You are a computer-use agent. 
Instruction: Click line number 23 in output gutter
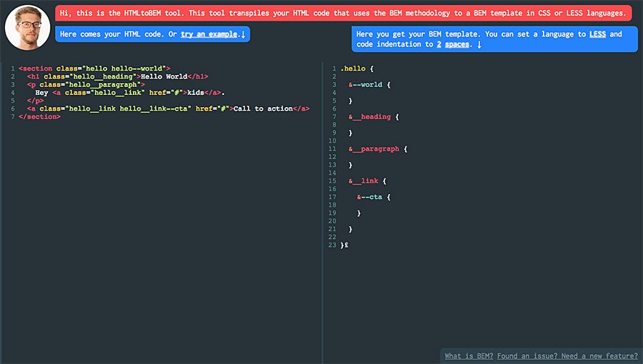tap(332, 245)
